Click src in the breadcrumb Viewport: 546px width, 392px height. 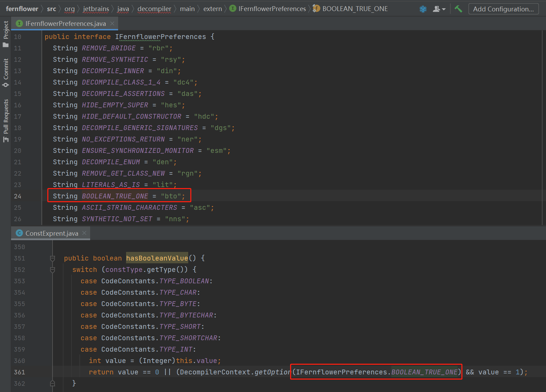click(x=51, y=9)
